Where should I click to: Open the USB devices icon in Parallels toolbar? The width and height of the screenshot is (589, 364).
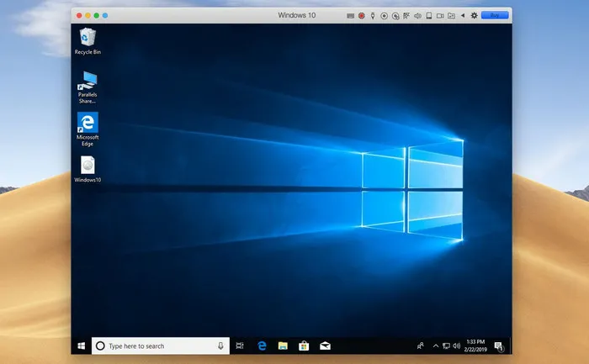373,16
